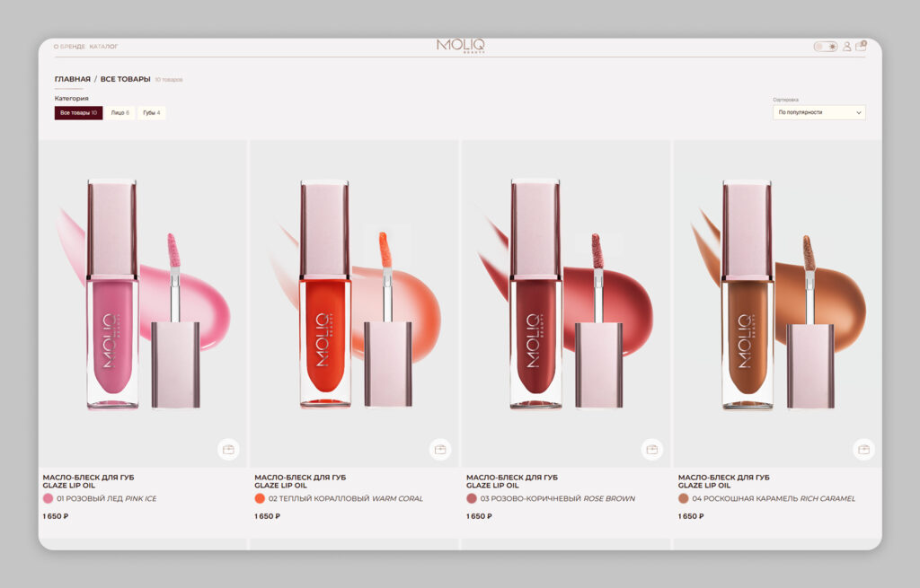
Task: Open the MOLIQ Beauty logo home link
Action: coord(461,46)
